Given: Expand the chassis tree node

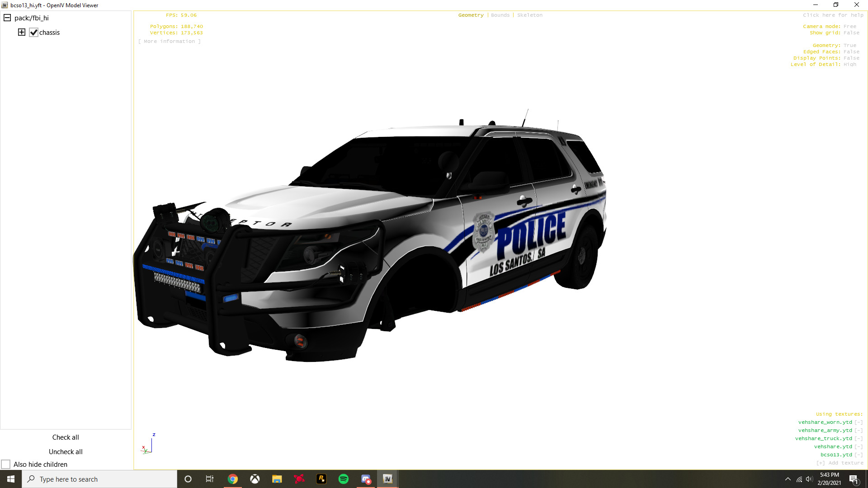Looking at the screenshot, I should click(x=22, y=32).
